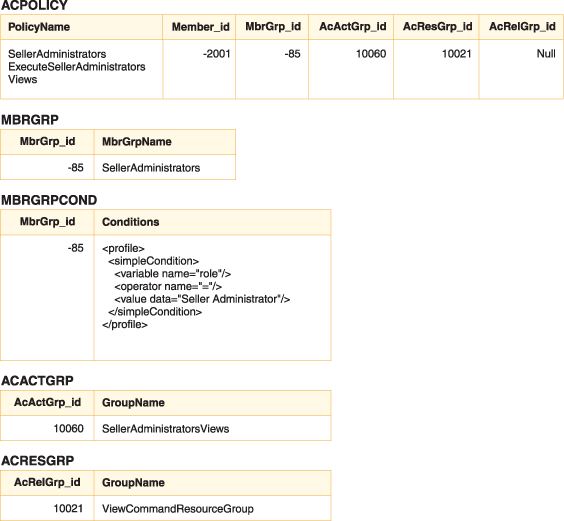
Task: Select the ACACTGRP table title
Action: click(37, 381)
